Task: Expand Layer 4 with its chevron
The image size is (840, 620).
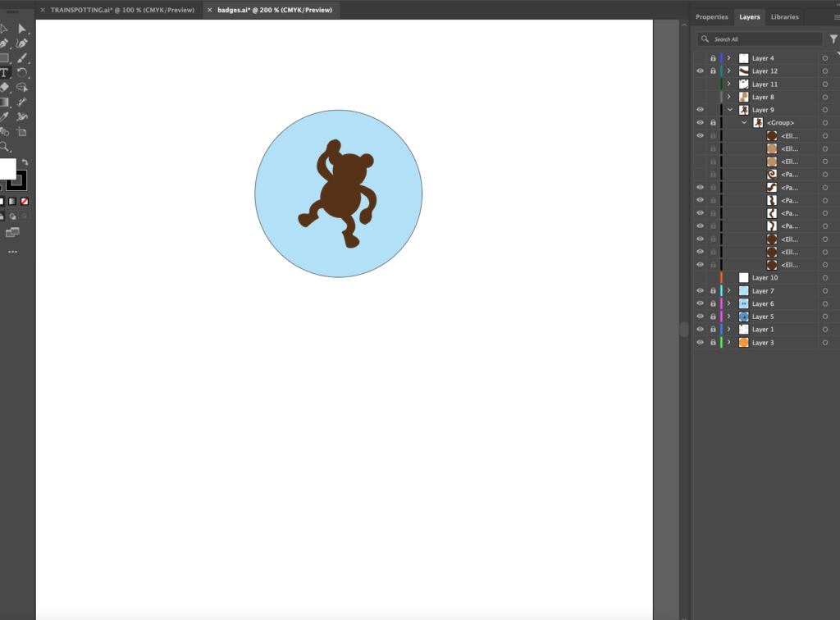Action: [x=729, y=58]
